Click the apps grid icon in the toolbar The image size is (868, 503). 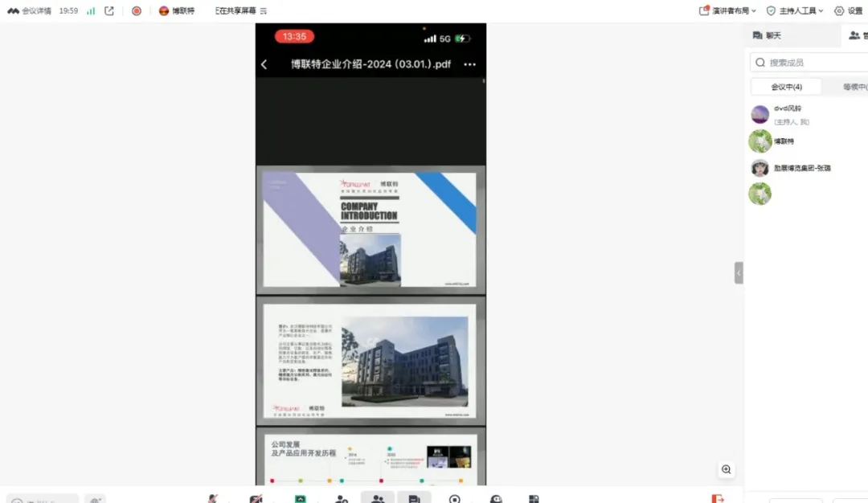click(534, 498)
